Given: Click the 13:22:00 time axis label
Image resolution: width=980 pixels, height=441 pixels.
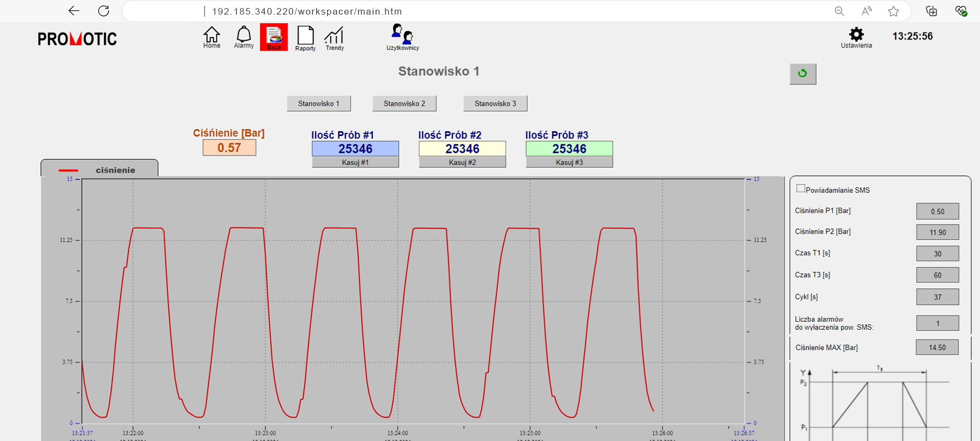Looking at the screenshot, I should [x=133, y=433].
